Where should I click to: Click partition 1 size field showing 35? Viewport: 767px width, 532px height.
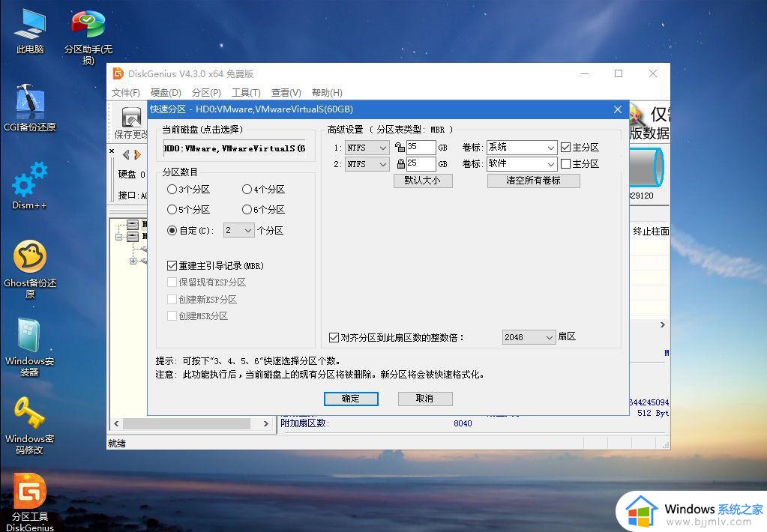pyautogui.click(x=421, y=148)
